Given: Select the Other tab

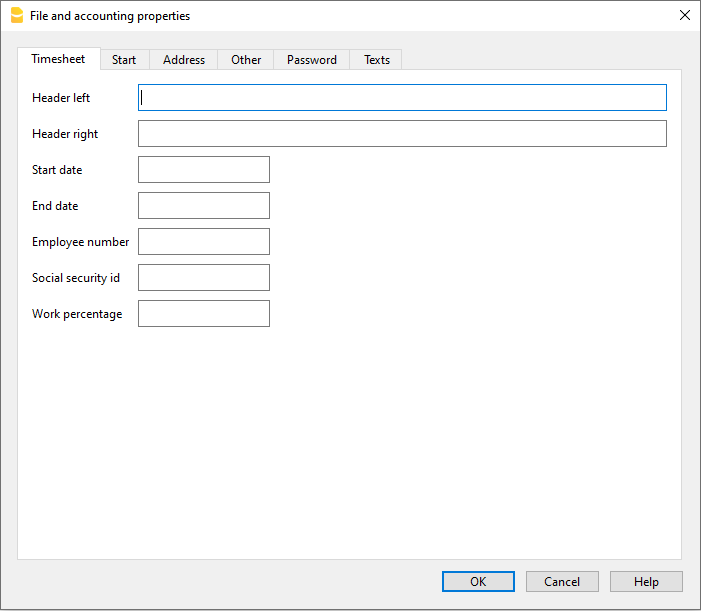Looking at the screenshot, I should (246, 60).
